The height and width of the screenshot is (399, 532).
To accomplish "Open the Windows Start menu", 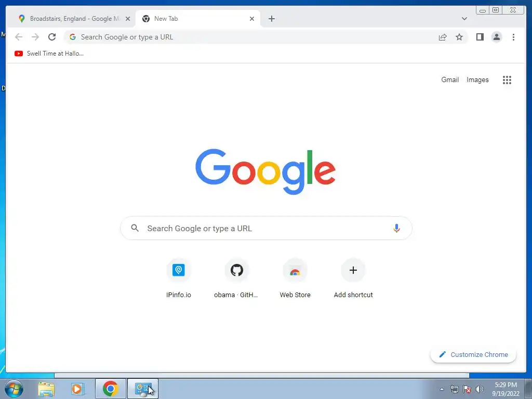I will point(14,389).
